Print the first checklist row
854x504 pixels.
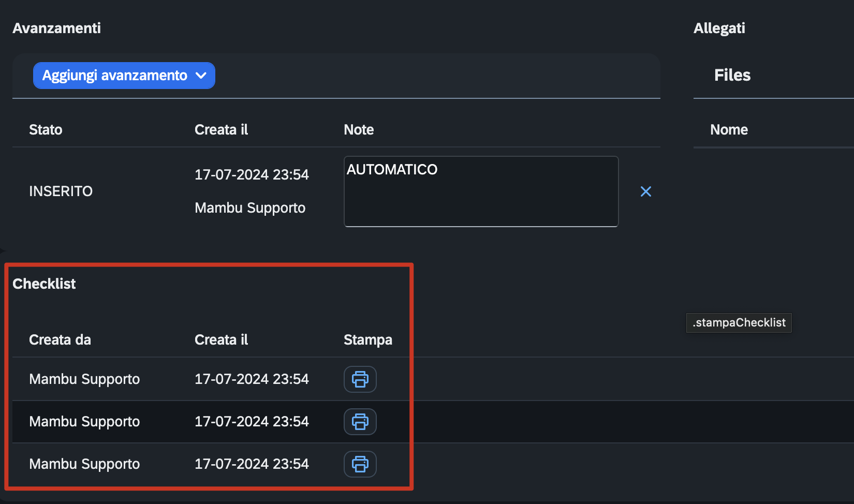point(360,379)
